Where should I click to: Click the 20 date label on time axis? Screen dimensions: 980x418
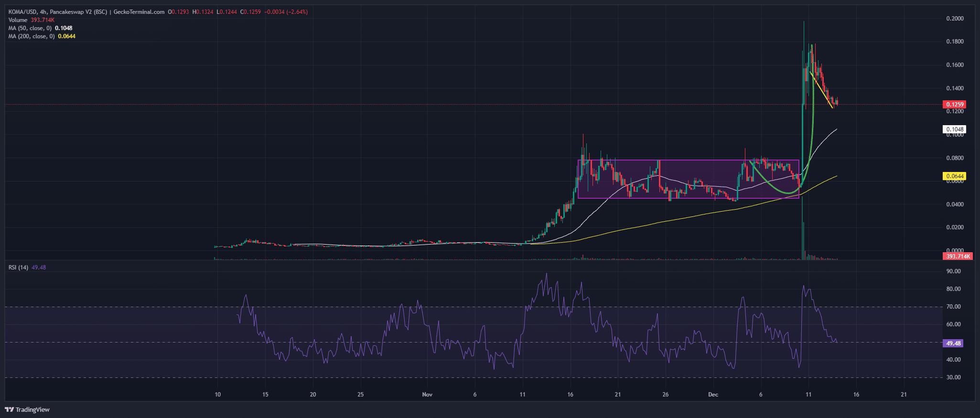[x=313, y=395]
